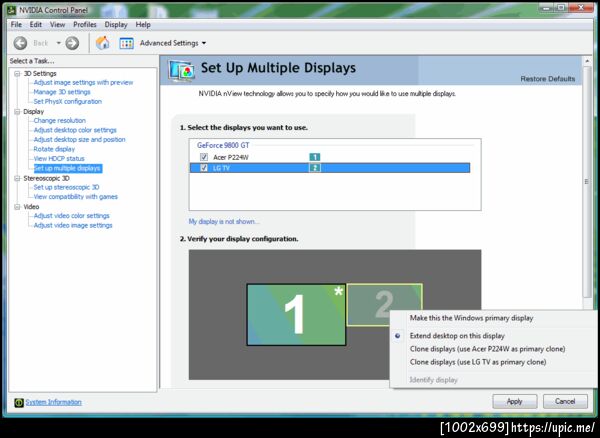Choose Clone displays using LG TV as primary

tap(478, 362)
